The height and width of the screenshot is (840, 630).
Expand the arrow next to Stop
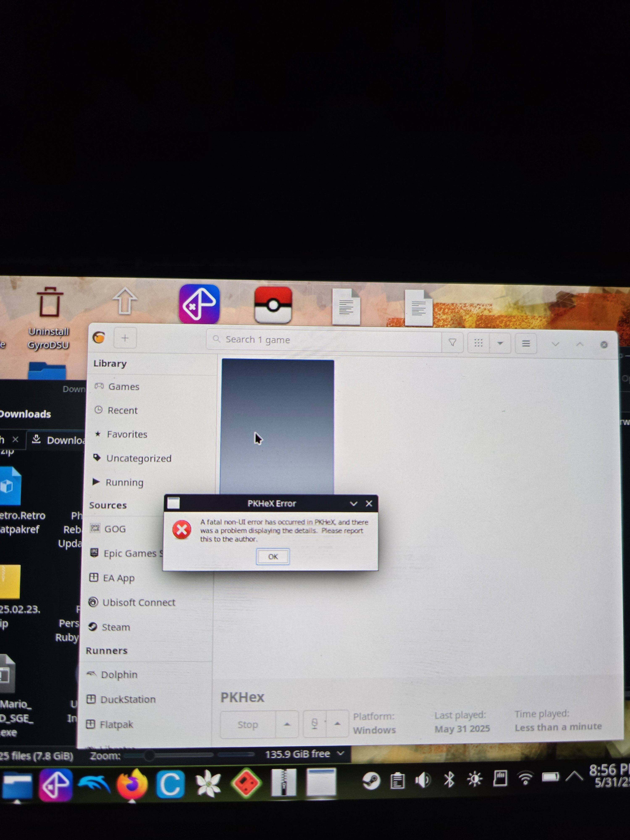(x=287, y=724)
